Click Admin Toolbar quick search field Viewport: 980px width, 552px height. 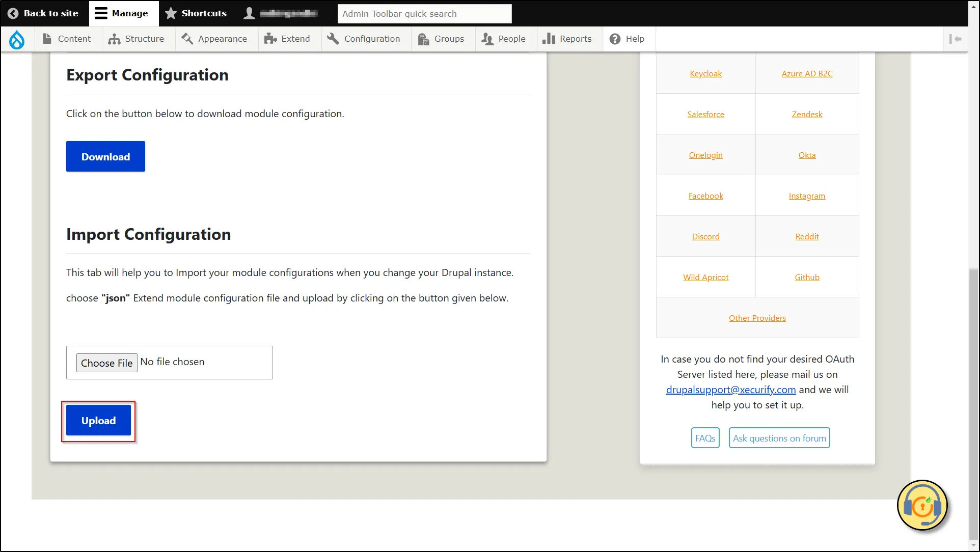[424, 13]
